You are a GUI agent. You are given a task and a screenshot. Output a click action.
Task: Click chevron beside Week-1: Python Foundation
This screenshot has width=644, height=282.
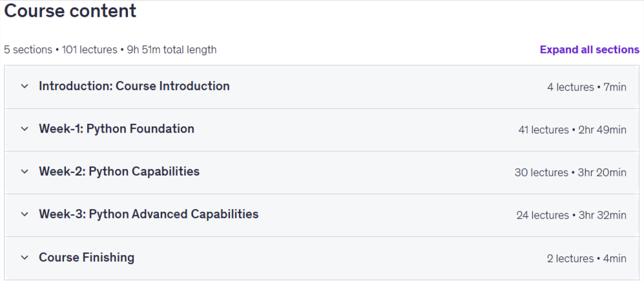[x=25, y=129]
